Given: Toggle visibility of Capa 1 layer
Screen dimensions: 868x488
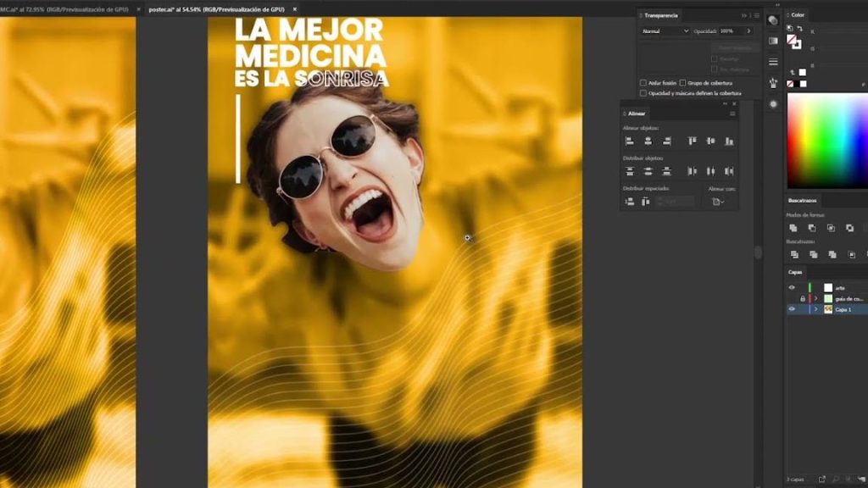Looking at the screenshot, I should [792, 309].
